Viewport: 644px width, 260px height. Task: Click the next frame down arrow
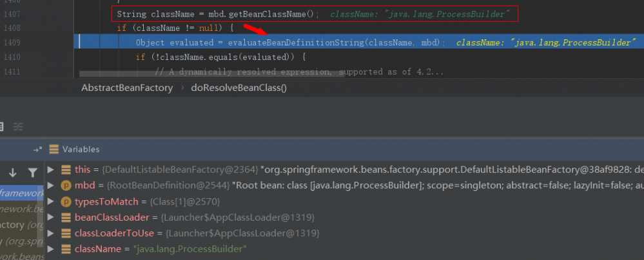point(13,173)
